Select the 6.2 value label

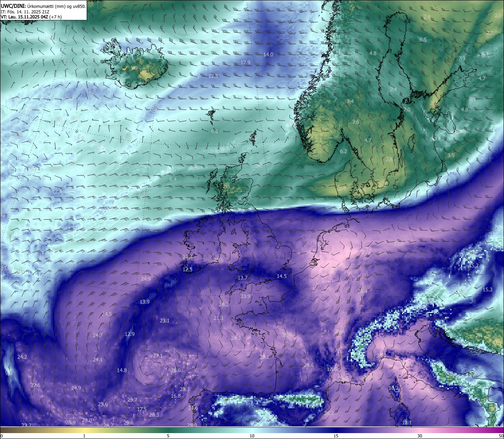pyautogui.click(x=343, y=152)
